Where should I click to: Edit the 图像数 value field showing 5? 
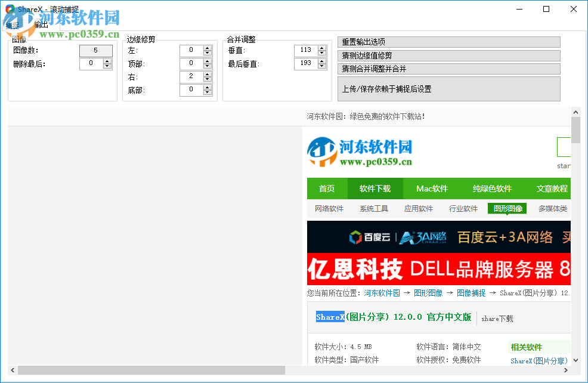pos(95,51)
